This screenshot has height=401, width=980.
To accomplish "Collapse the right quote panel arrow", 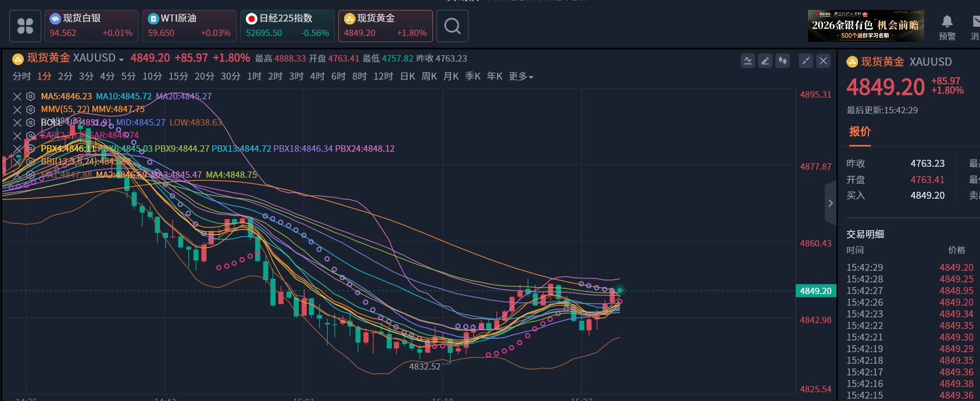I will [x=831, y=203].
